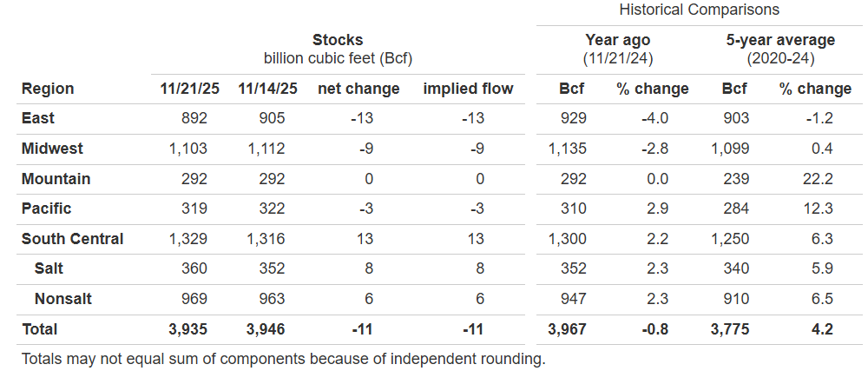868x371 pixels.
Task: Select the South Central row label
Action: (x=72, y=239)
